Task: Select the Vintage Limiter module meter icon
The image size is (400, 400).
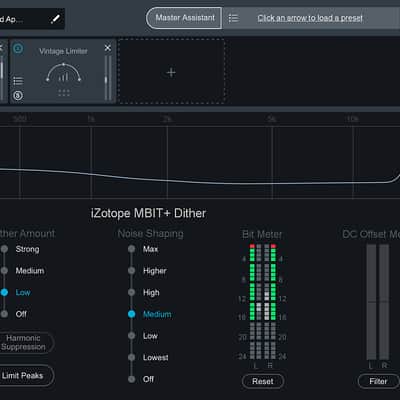Action: [63, 73]
